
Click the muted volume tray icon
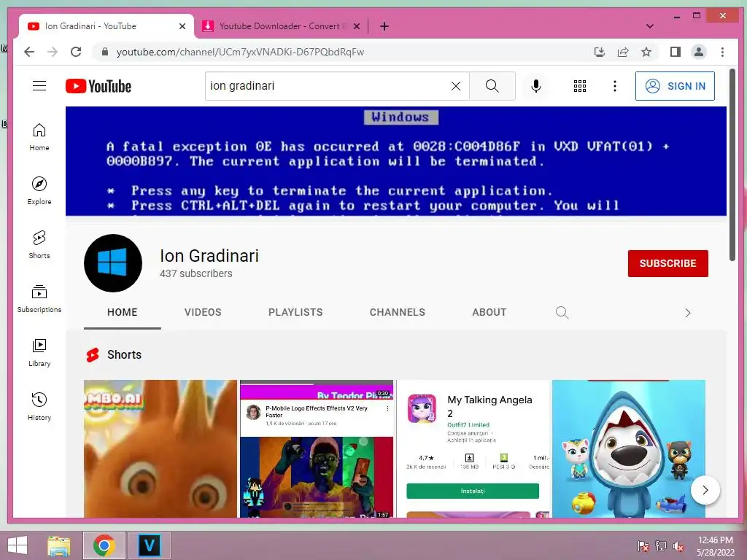pyautogui.click(x=678, y=545)
